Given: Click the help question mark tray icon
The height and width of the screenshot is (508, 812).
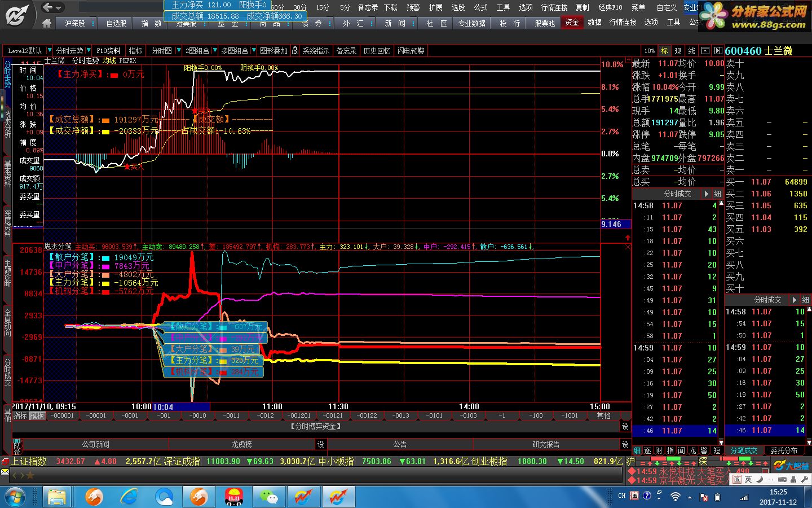Looking at the screenshot, I should click(x=647, y=496).
